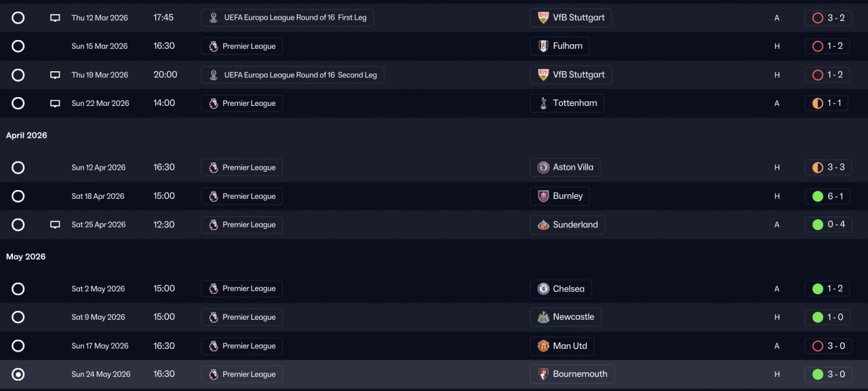Click the 3 - 3 draw result against Aston Villa
The image size is (868, 391).
[x=827, y=167]
